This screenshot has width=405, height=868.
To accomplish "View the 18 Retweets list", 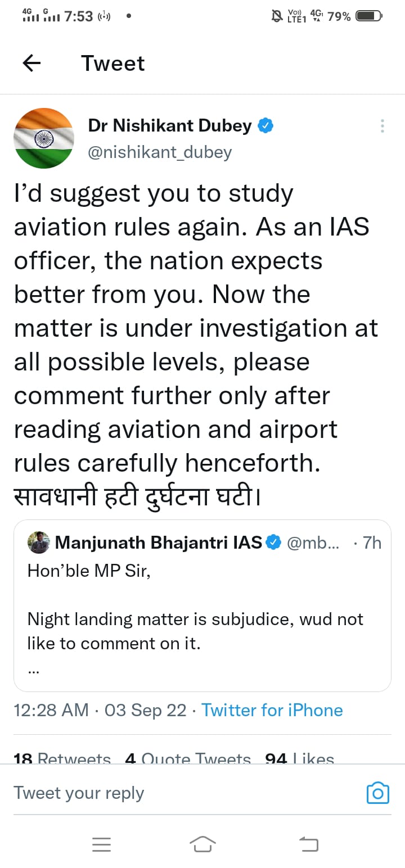I will pos(62,757).
